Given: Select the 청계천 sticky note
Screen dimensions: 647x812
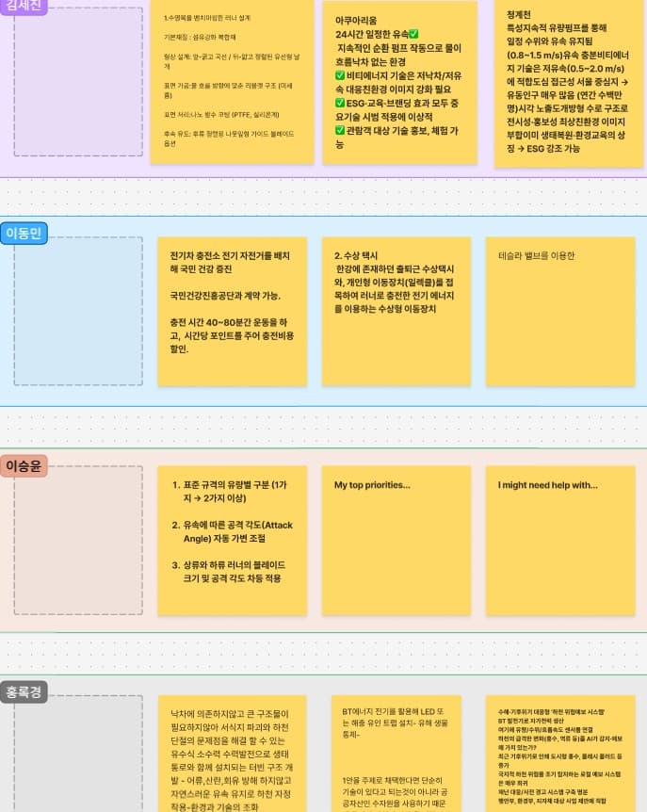Looking at the screenshot, I should coord(561,85).
